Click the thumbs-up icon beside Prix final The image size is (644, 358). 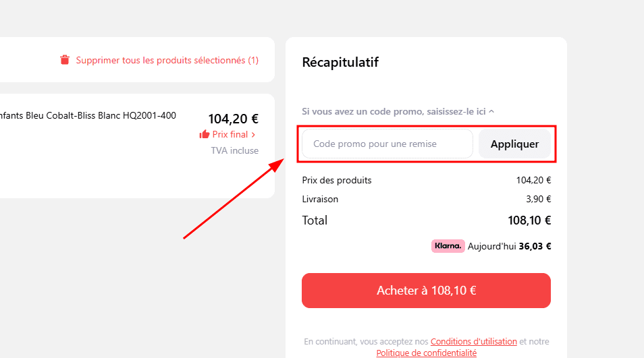point(205,134)
